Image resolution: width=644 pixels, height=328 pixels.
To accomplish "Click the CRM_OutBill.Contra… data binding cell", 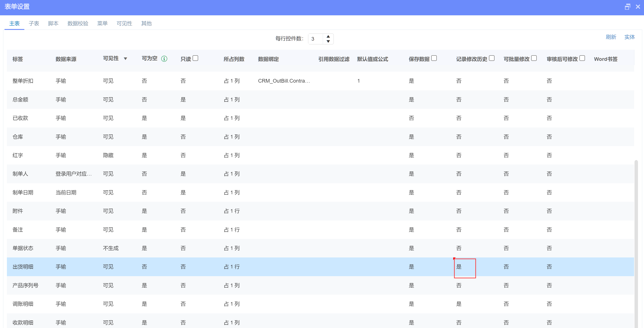I will [284, 81].
